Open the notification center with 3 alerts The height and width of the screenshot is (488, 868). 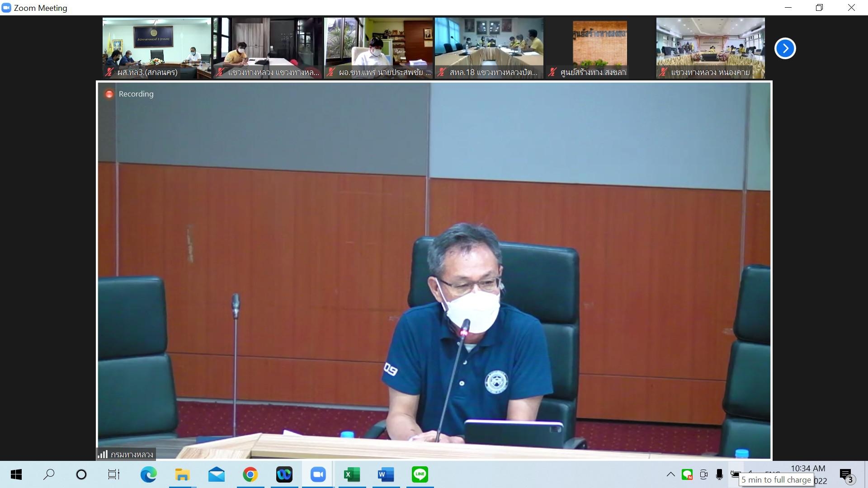(846, 475)
